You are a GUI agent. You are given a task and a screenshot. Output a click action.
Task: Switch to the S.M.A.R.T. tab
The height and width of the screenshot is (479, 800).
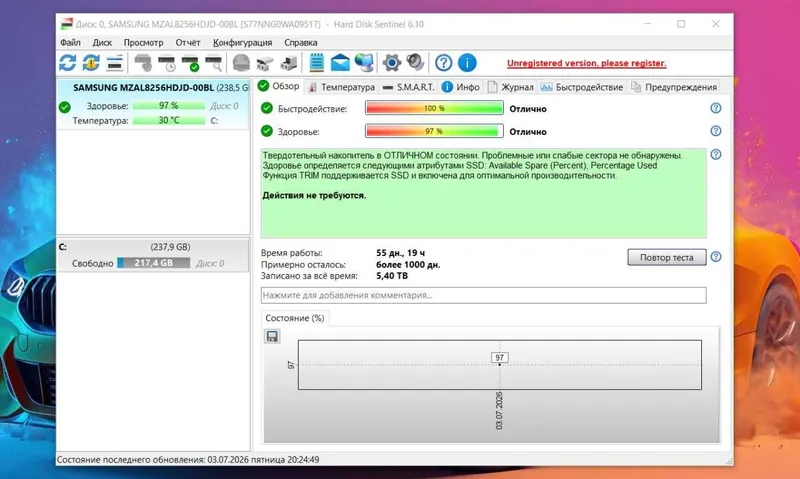[x=409, y=87]
